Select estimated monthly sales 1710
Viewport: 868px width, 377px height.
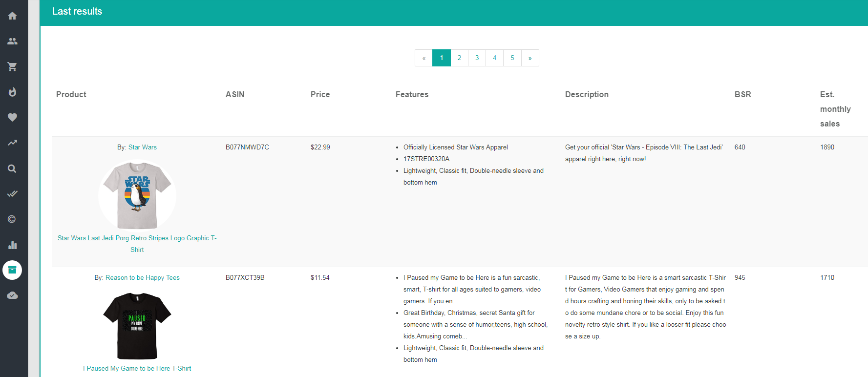coord(827,277)
